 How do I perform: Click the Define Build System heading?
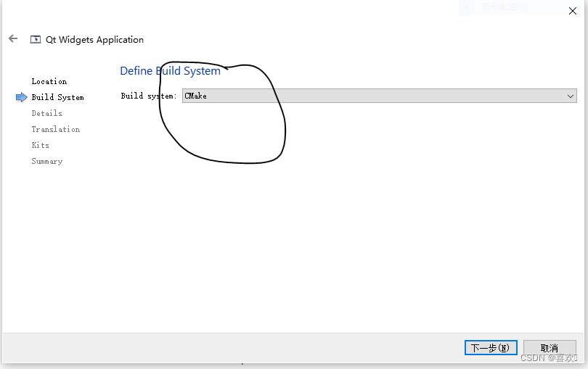[171, 71]
